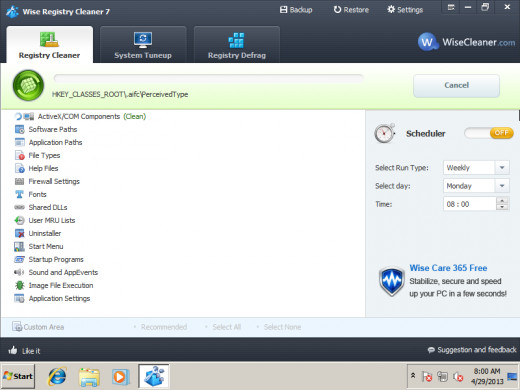Image resolution: width=520 pixels, height=390 pixels.
Task: Open the Backup menu
Action: (296, 10)
